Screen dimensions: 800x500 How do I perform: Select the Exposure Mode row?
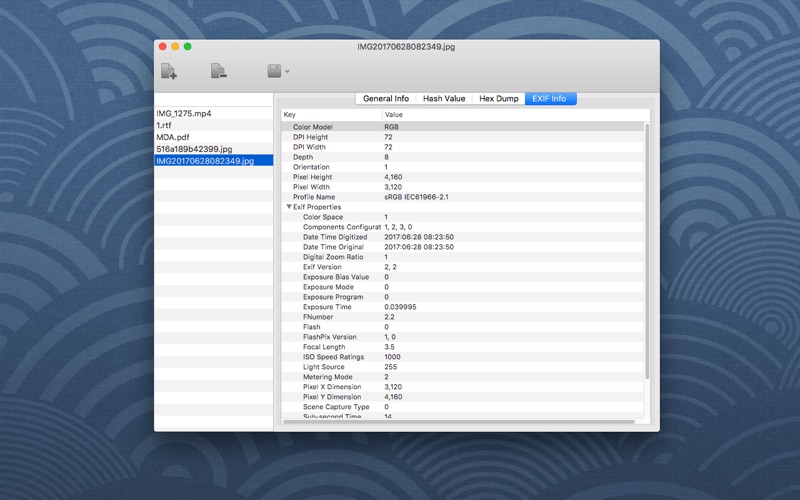[x=462, y=287]
